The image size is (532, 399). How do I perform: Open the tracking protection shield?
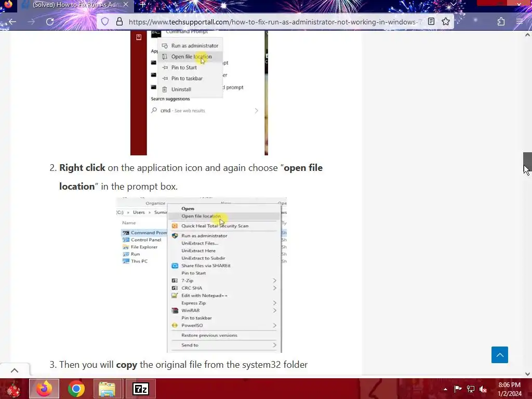(105, 22)
